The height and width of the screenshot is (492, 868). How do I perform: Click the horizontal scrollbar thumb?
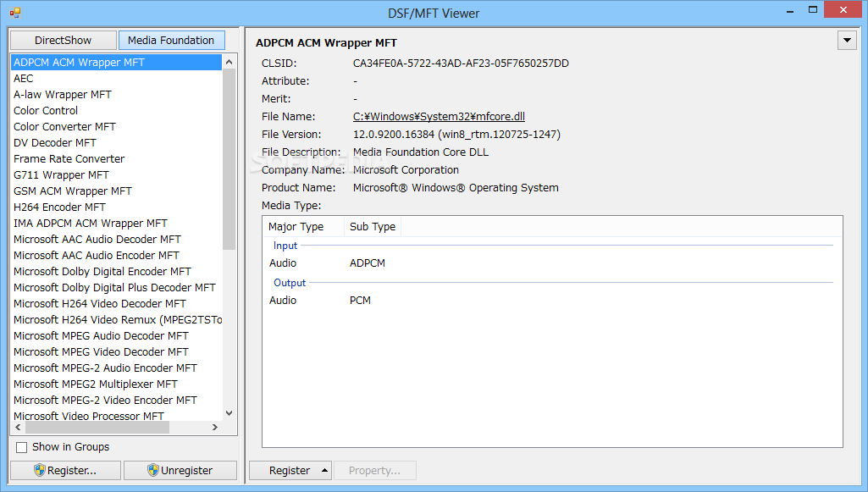click(97, 428)
